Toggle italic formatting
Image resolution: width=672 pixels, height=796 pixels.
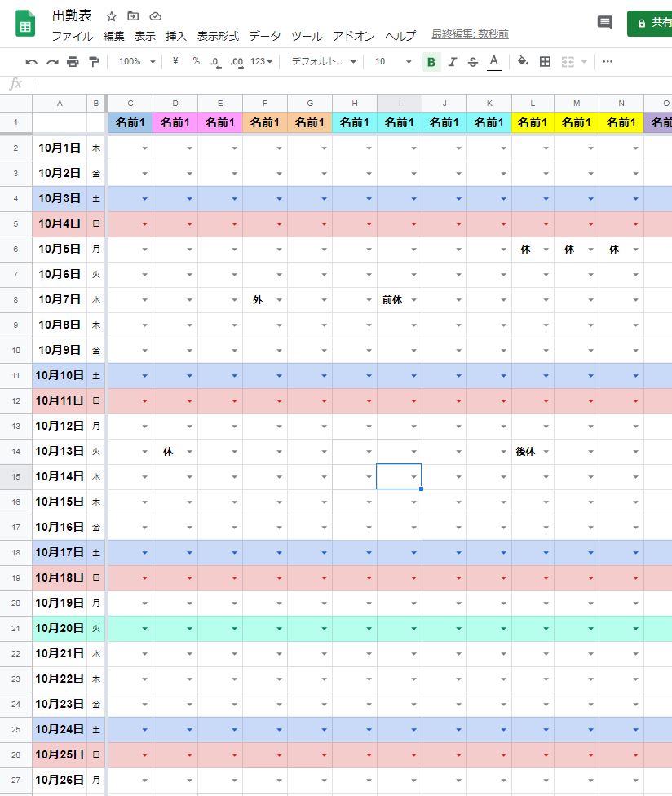point(452,61)
